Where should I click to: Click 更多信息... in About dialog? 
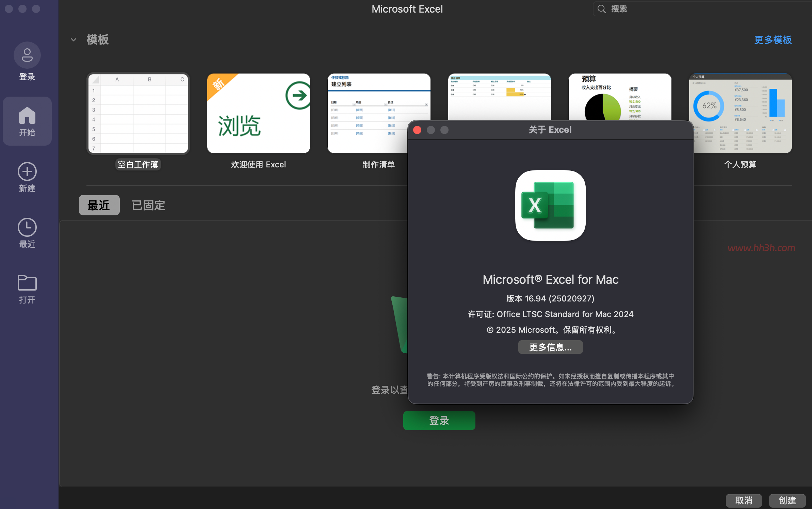(x=550, y=347)
